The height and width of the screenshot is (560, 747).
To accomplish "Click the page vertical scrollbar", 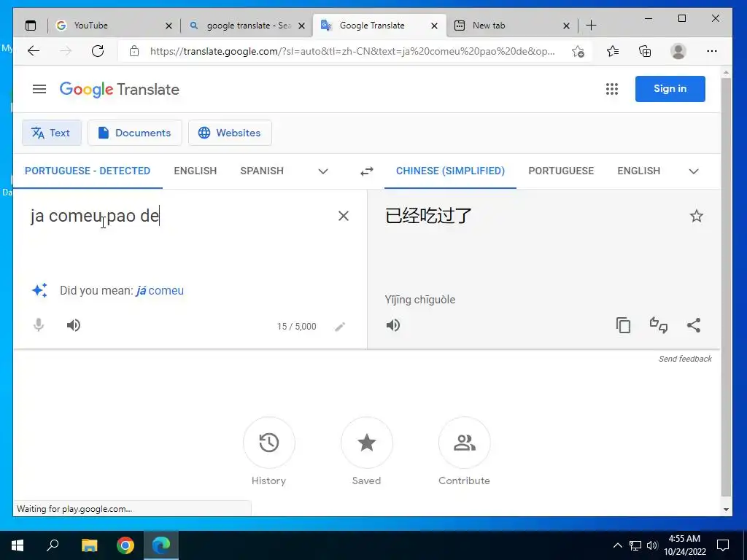I will (726, 286).
